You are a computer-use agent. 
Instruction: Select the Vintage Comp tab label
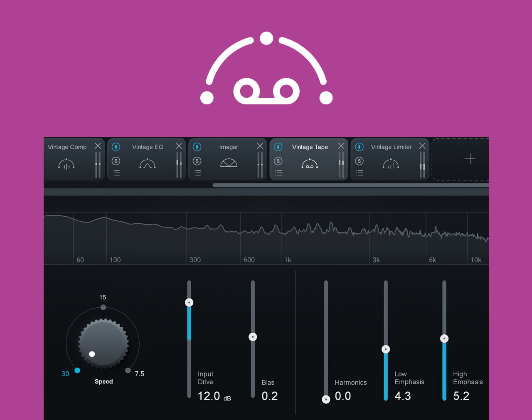pyautogui.click(x=67, y=147)
